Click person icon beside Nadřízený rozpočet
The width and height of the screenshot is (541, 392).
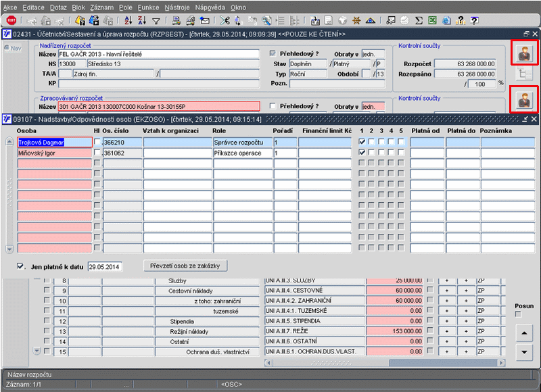tap(523, 53)
